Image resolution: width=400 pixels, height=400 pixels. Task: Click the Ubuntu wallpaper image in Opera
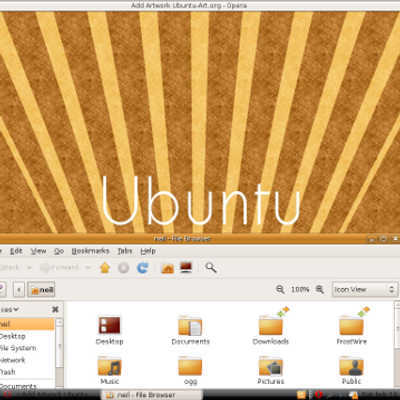[200, 122]
